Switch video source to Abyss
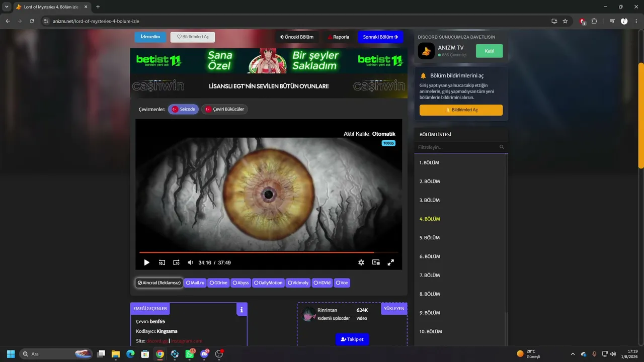644x362 pixels. pos(240,283)
